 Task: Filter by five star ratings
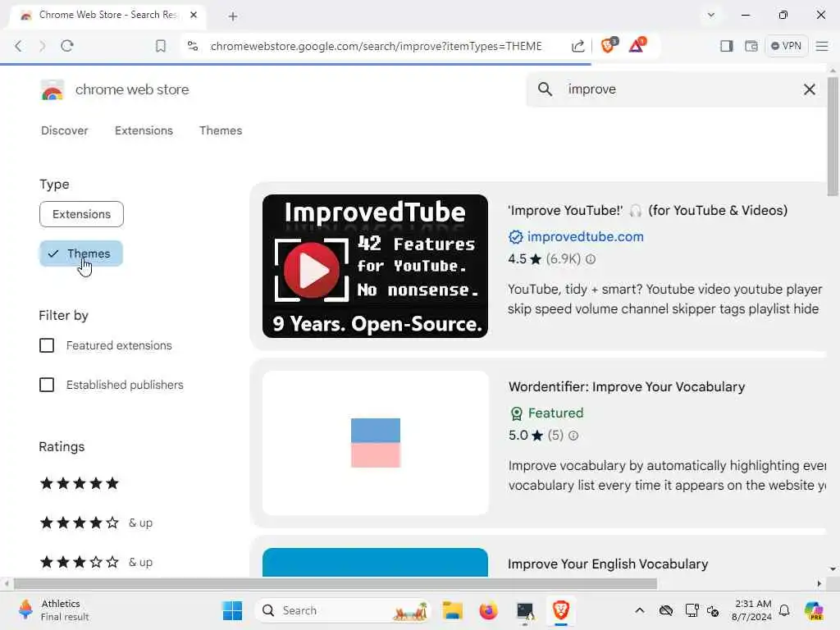(80, 483)
